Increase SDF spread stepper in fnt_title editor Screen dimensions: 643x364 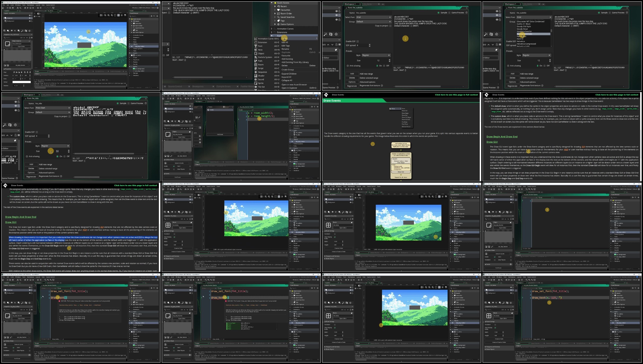point(49,135)
